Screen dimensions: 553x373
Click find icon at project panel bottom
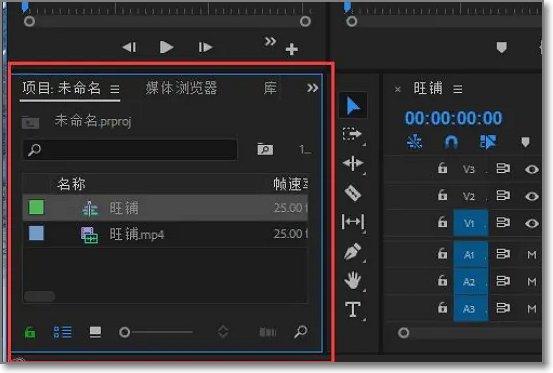[300, 331]
